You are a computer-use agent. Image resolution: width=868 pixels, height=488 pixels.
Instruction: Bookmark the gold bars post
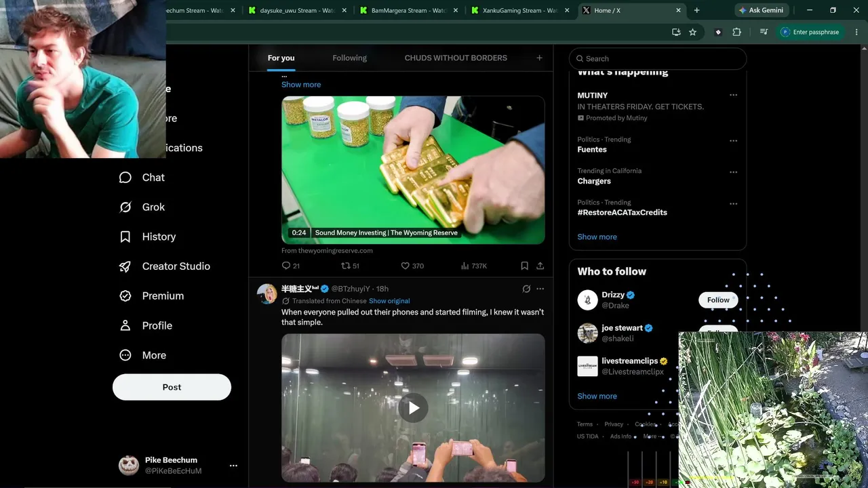click(x=524, y=266)
